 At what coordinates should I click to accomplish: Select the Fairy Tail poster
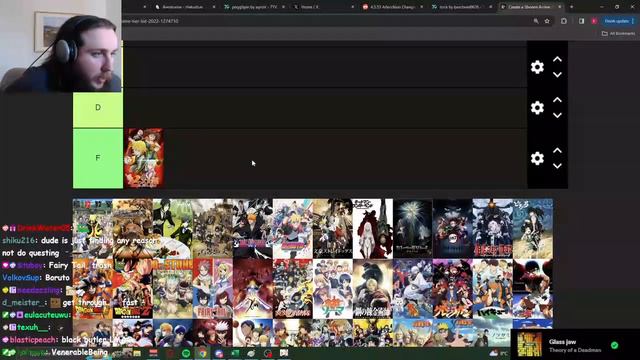[x=213, y=289]
